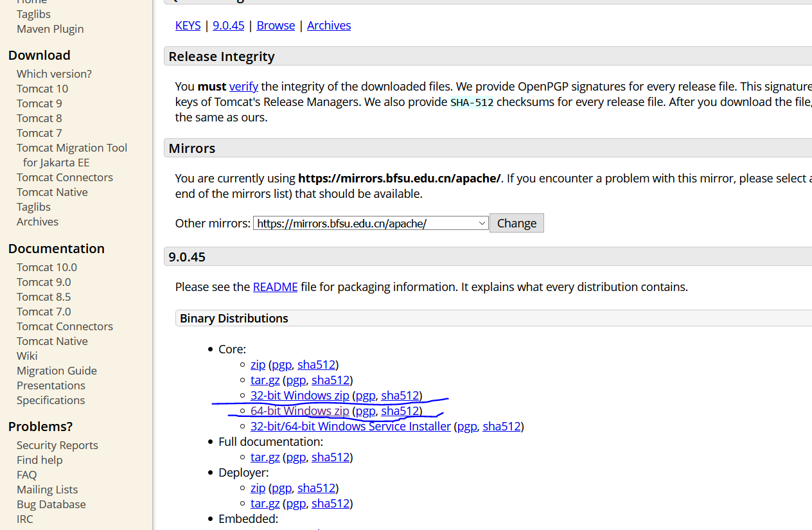Download Full documentation tar.gz
Viewport: 812px width, 530px height.
coord(265,457)
